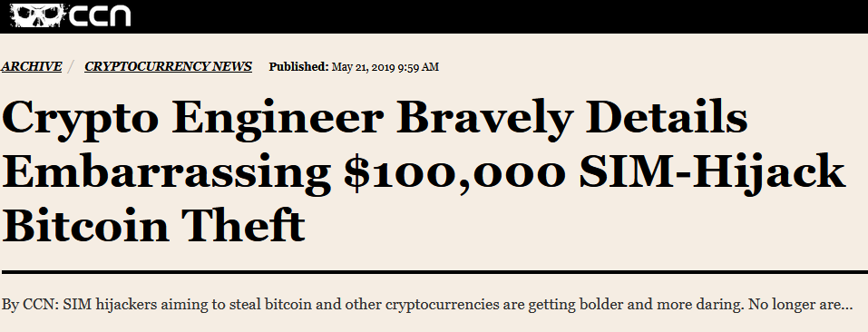This screenshot has width=868, height=332.
Task: Click the 'Bitcoin Theft' headline line
Action: [154, 226]
